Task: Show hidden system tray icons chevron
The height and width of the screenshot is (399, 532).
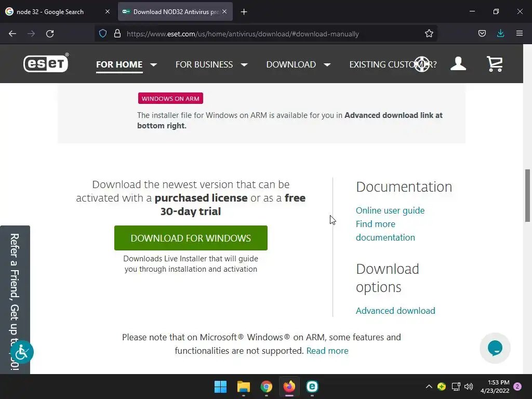Action: click(429, 387)
